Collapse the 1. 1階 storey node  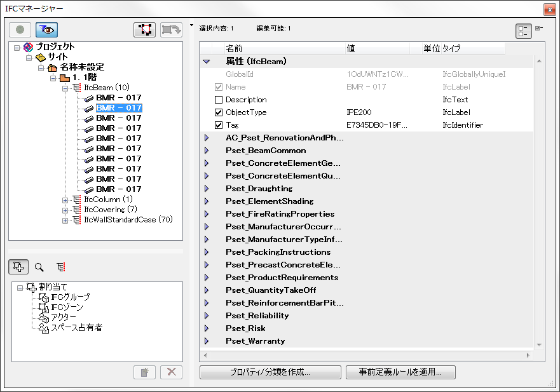[x=53, y=78]
